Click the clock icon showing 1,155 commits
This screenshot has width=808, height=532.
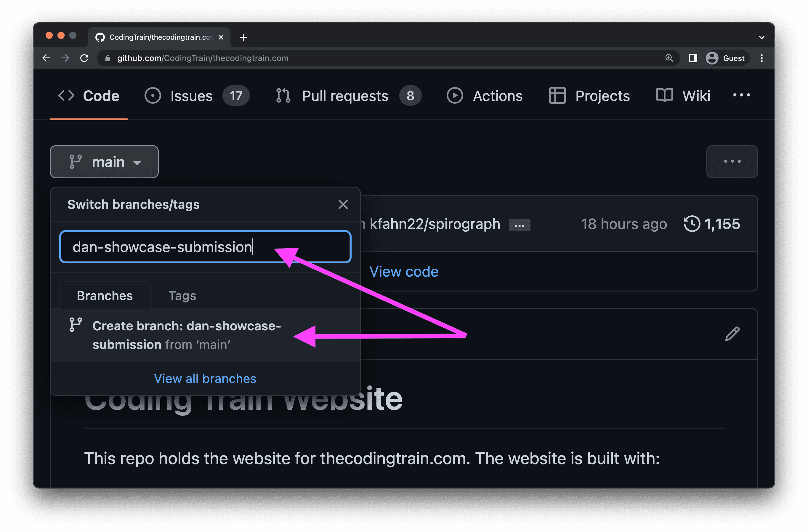pyautogui.click(x=692, y=224)
